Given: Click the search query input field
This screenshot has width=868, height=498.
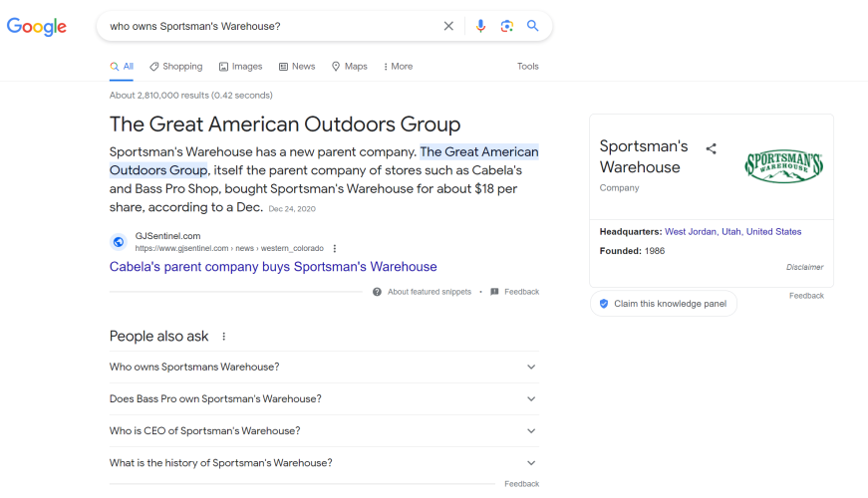Looking at the screenshot, I should [x=271, y=26].
